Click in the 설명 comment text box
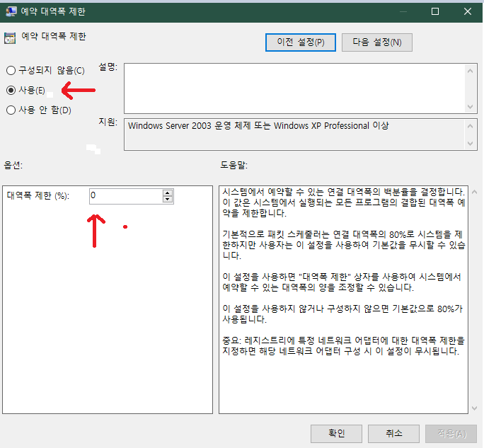 point(295,88)
